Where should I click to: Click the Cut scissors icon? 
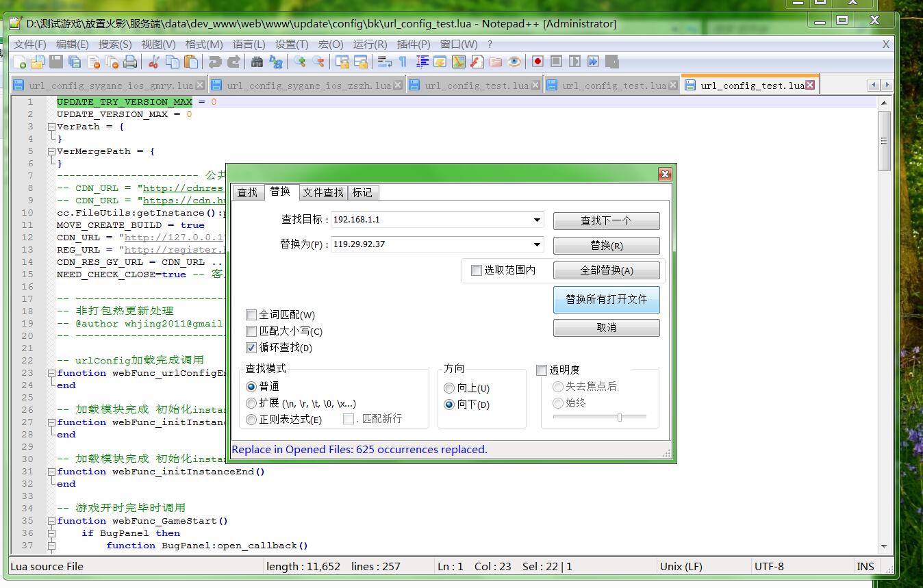tap(153, 62)
